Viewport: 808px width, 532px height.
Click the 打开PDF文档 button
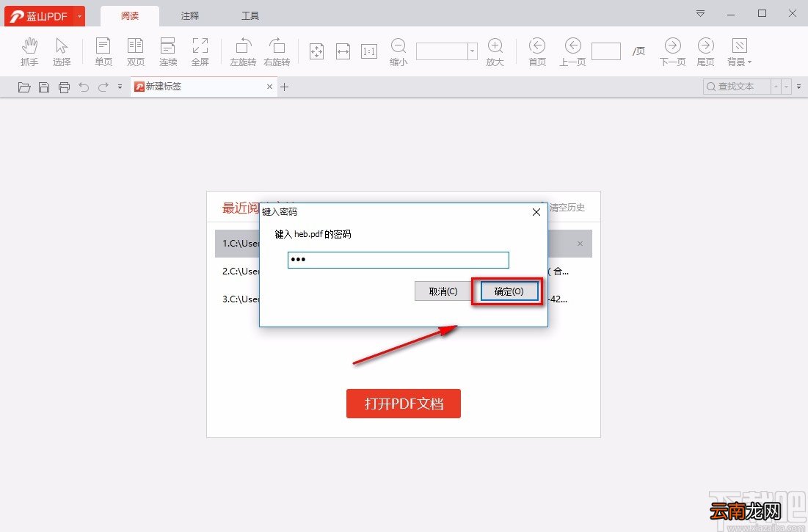point(404,404)
